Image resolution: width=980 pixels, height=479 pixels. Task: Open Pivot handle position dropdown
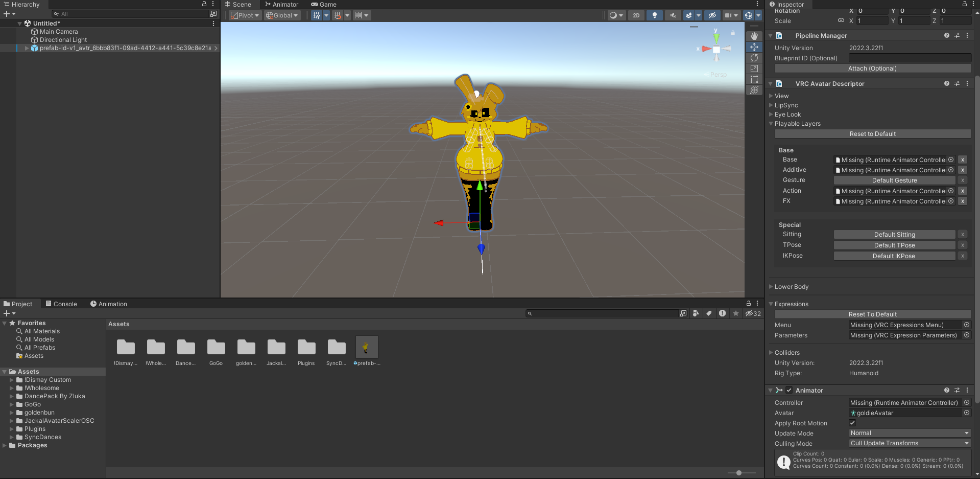pos(245,15)
